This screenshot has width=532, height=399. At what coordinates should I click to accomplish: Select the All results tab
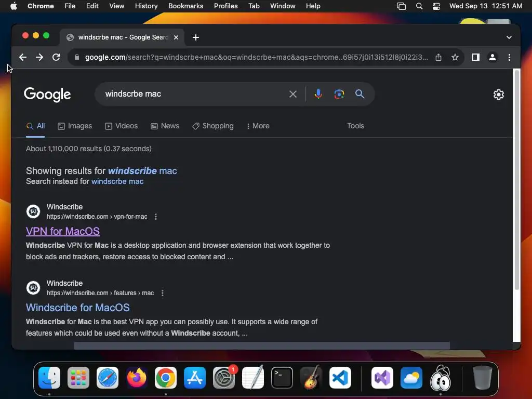point(36,126)
